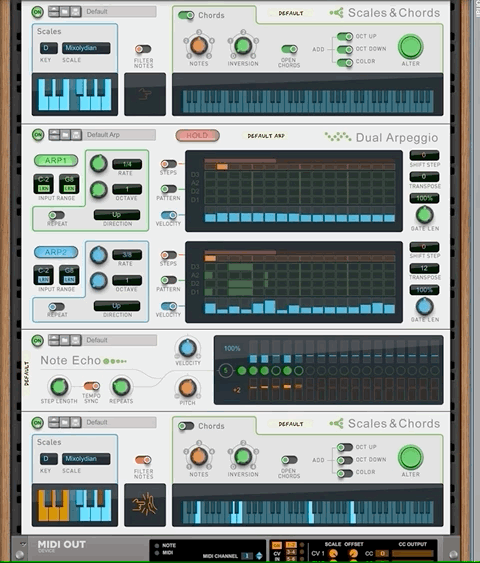Toggle Filter Notes in the top Scales & Chords
The image size is (480, 563).
(143, 49)
